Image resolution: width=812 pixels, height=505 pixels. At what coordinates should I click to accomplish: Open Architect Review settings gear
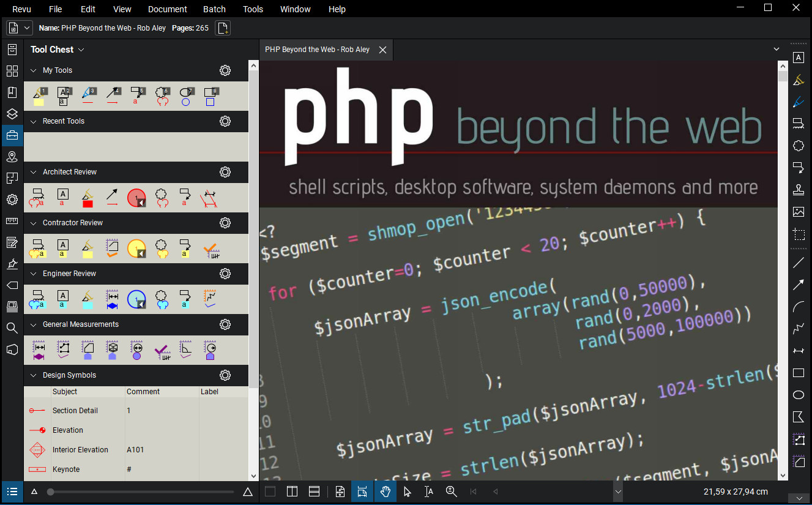coord(225,172)
